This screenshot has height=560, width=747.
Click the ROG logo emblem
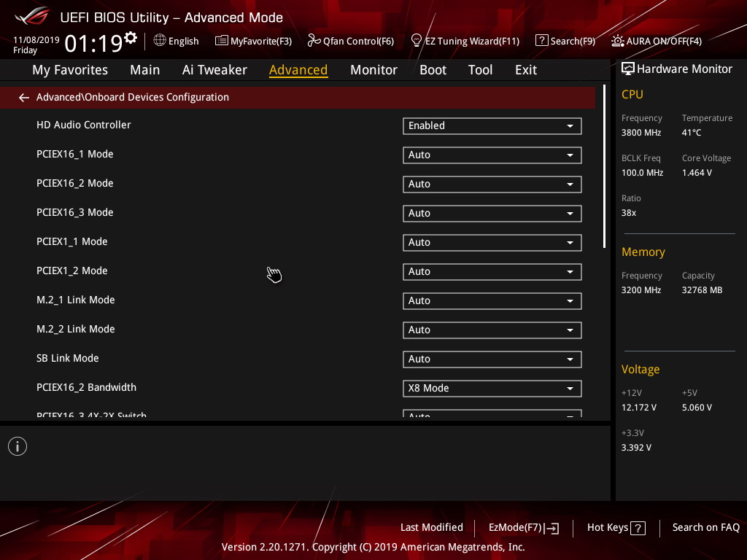[x=31, y=17]
